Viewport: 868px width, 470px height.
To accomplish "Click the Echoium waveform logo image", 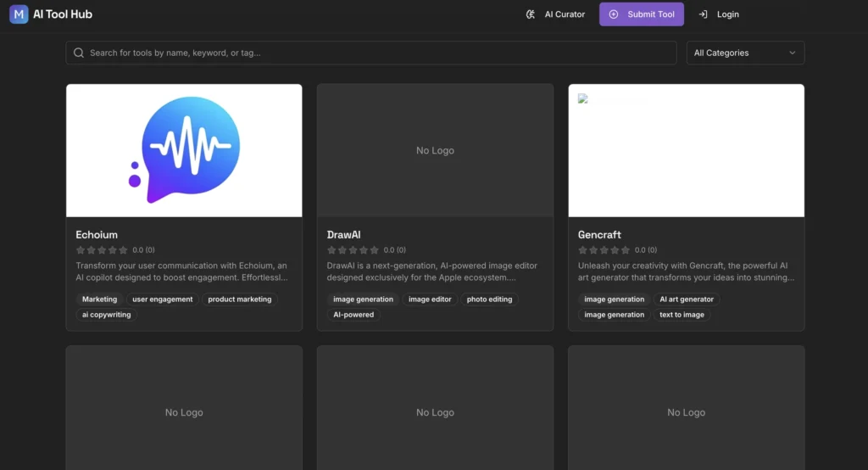I will (184, 150).
